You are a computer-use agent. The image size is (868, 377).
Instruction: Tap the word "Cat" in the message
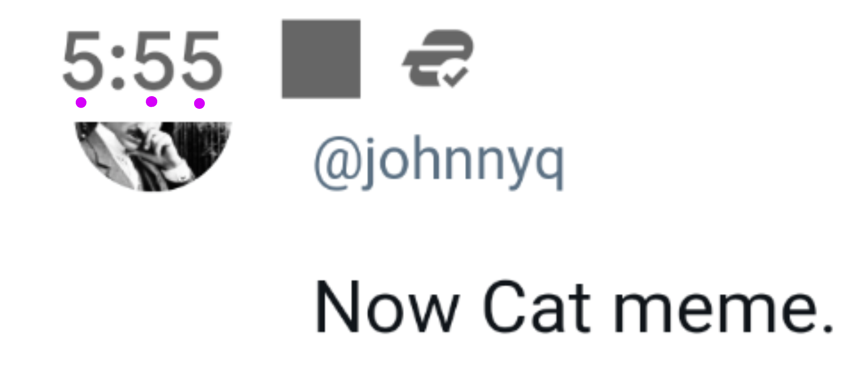pyautogui.click(x=537, y=307)
